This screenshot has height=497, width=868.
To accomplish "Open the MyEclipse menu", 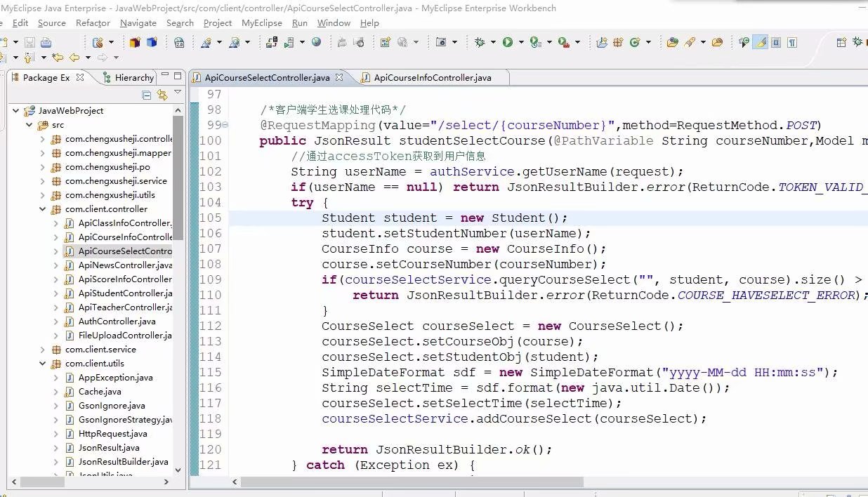I will pyautogui.click(x=262, y=22).
